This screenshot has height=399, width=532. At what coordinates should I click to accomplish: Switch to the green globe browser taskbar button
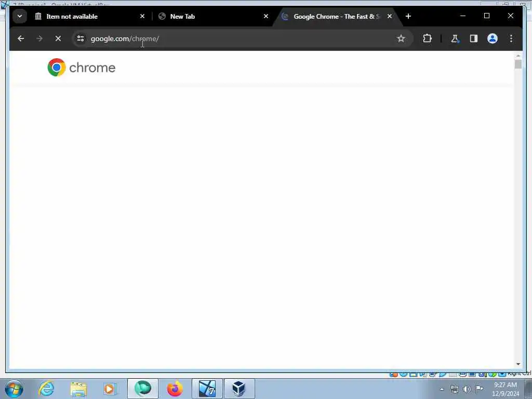pos(143,389)
